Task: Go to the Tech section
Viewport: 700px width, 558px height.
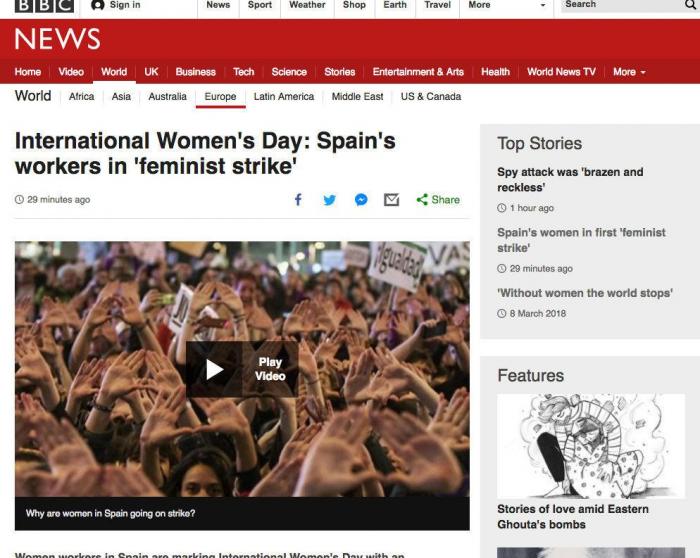Action: [244, 72]
